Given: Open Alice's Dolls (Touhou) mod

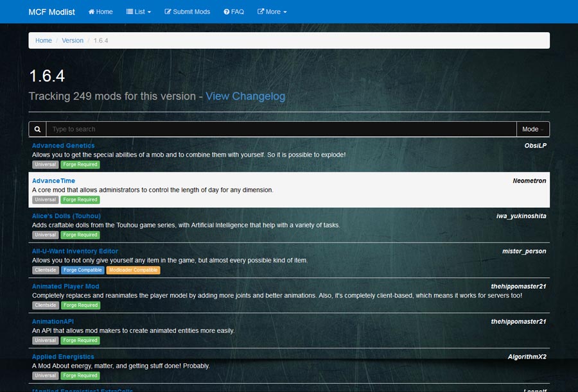Looking at the screenshot, I should click(66, 216).
